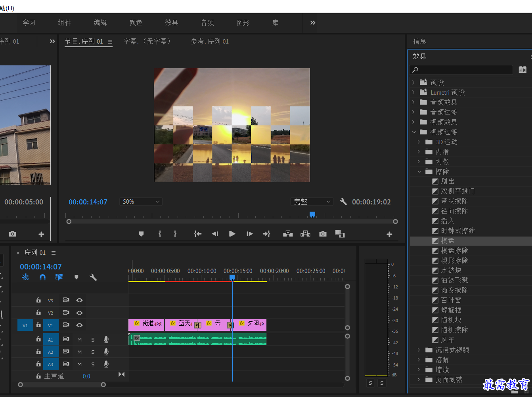Click the Mark In button

click(x=160, y=234)
